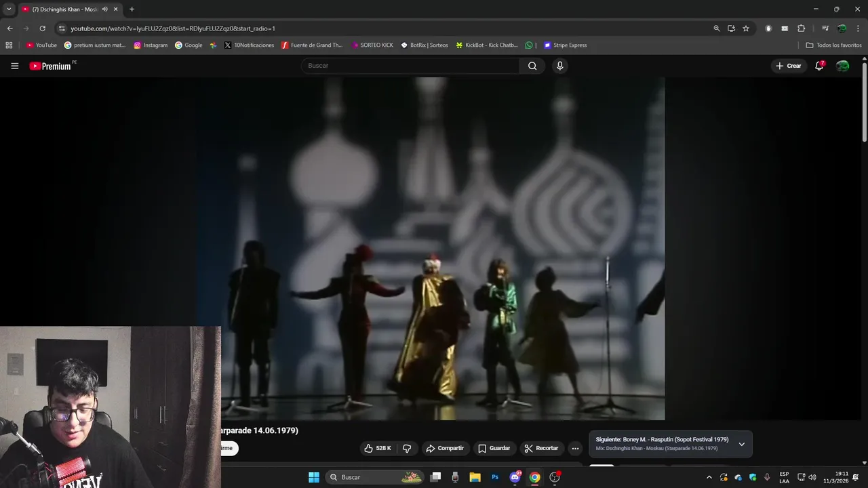
Task: Open the YouTube account avatar menu
Action: [842, 66]
